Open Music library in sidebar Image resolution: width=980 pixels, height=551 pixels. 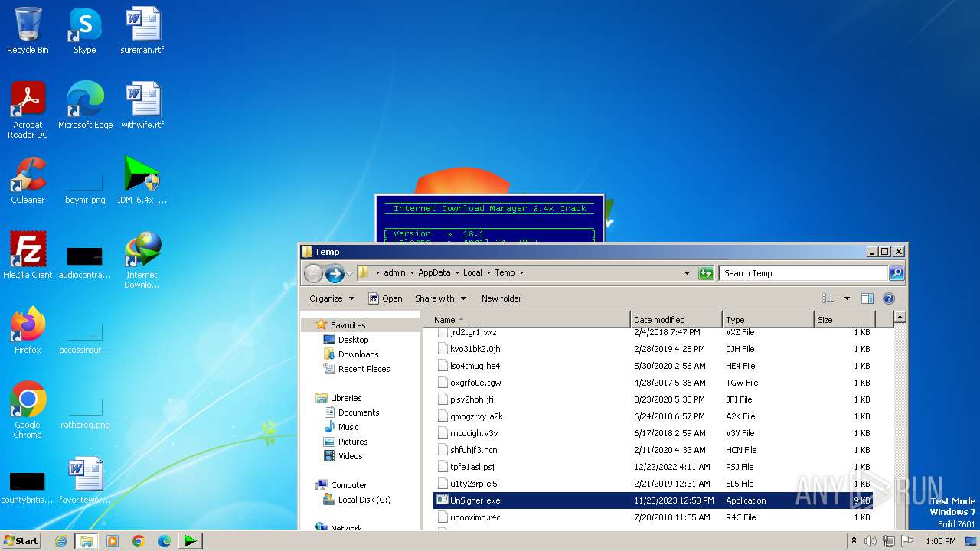tap(348, 427)
